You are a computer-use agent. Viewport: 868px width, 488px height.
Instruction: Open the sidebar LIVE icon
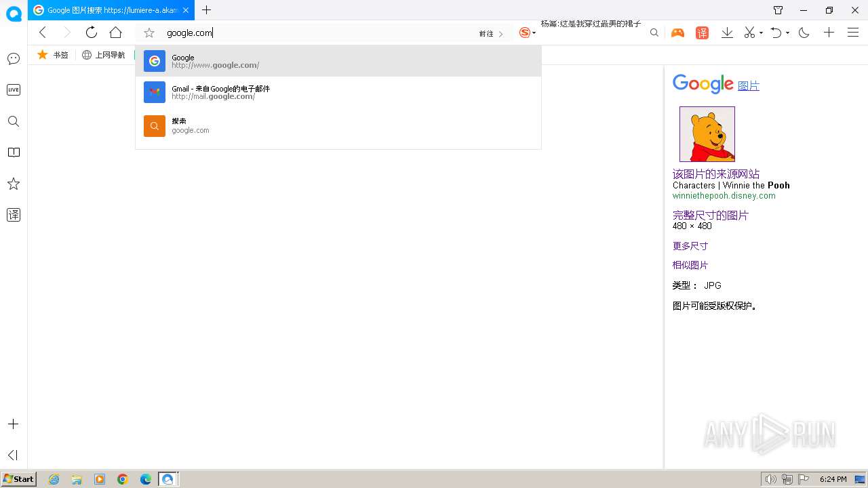pyautogui.click(x=14, y=89)
